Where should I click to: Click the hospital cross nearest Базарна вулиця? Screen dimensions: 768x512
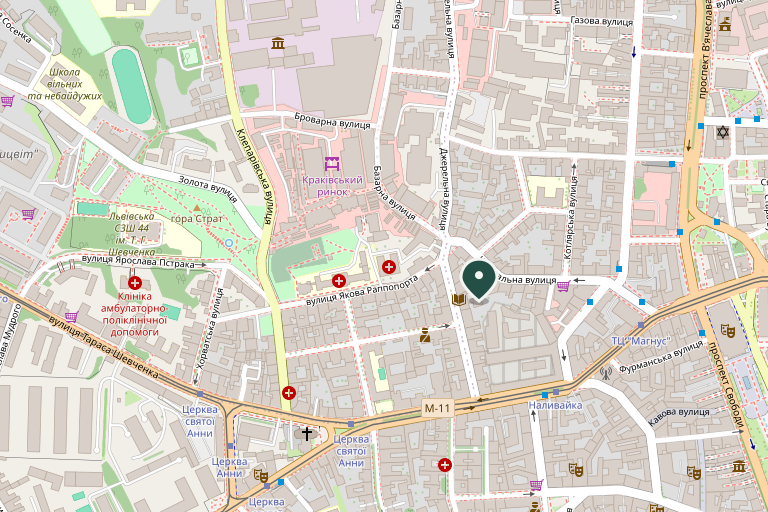[389, 267]
